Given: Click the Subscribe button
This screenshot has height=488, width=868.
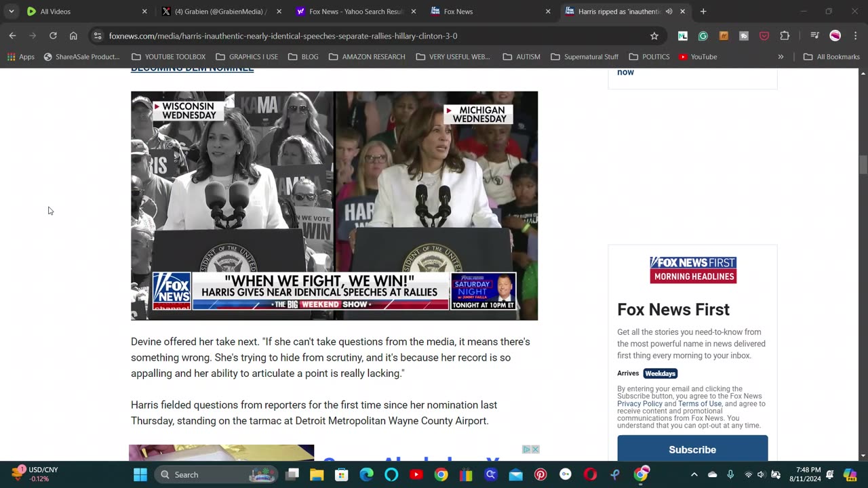Looking at the screenshot, I should click(x=692, y=449).
